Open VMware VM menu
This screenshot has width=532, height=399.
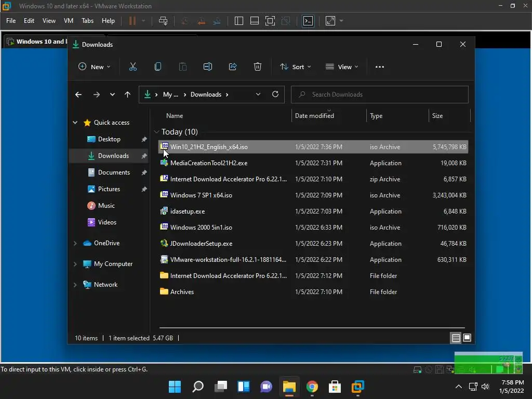69,21
